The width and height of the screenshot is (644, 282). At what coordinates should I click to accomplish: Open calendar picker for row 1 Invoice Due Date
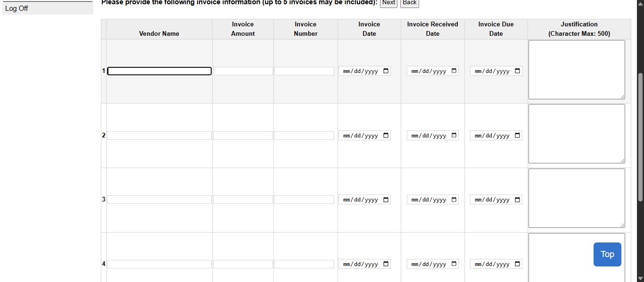517,71
